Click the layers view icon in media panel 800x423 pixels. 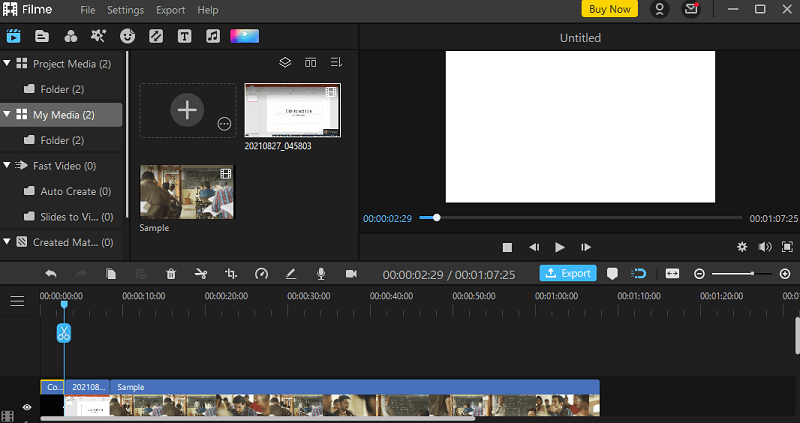[285, 62]
